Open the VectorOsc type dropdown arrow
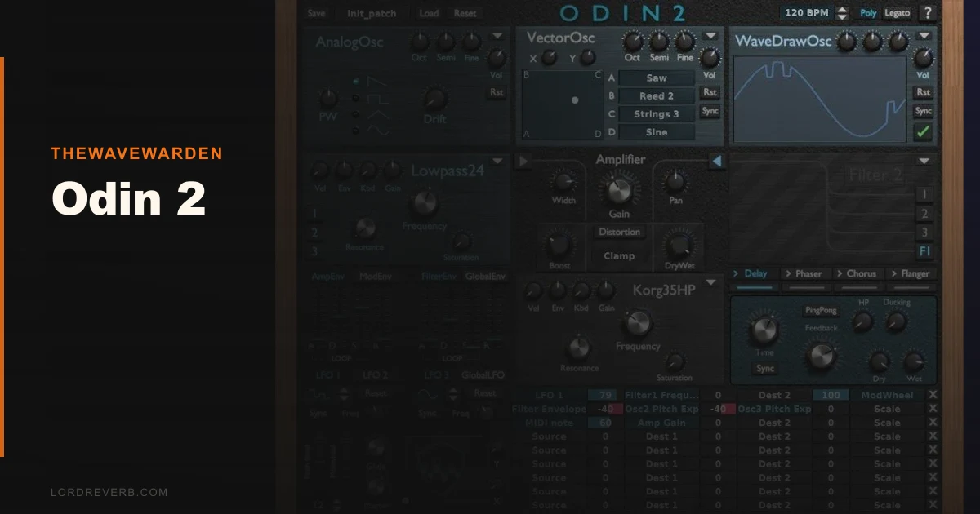 click(x=710, y=36)
